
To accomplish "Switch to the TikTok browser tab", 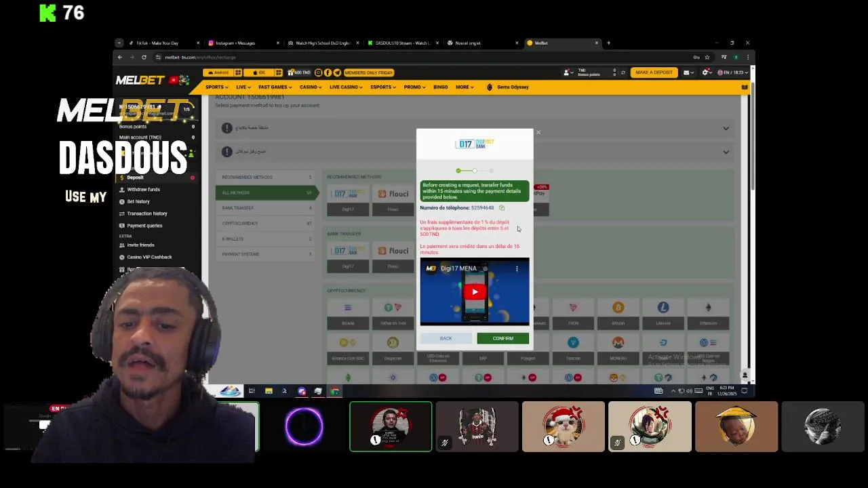I will coord(163,43).
